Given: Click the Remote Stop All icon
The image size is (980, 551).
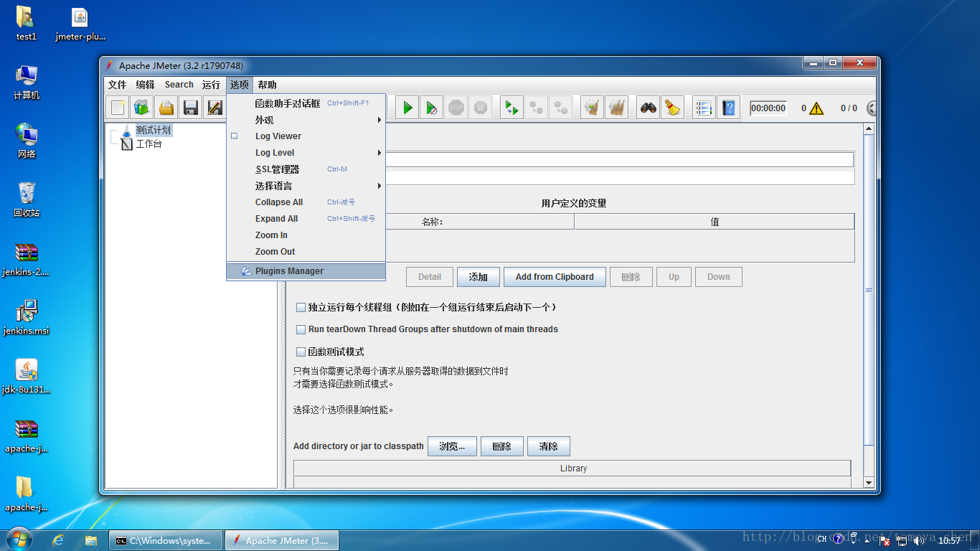Looking at the screenshot, I should coord(536,108).
